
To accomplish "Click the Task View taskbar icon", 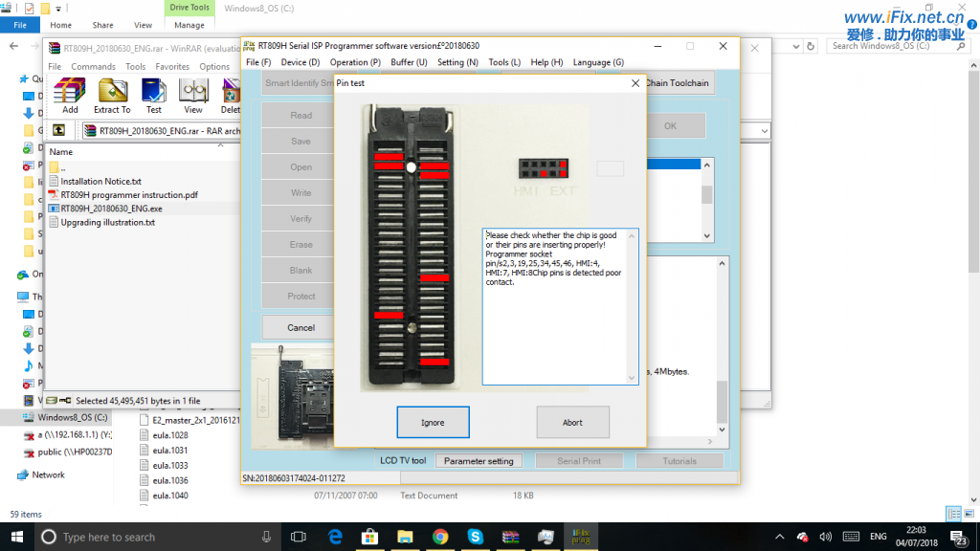I will (x=298, y=537).
